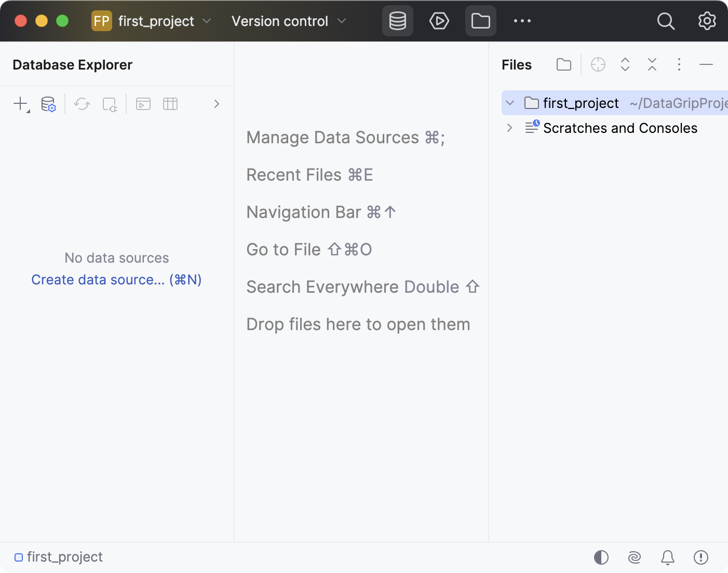Open the database tool window icon in header
This screenshot has height=573, width=728.
[397, 21]
